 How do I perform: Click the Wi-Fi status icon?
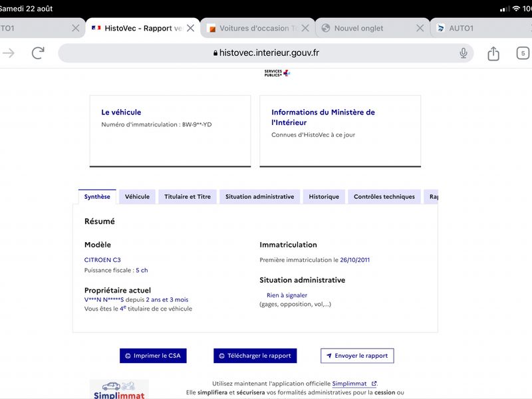pyautogui.click(x=516, y=9)
